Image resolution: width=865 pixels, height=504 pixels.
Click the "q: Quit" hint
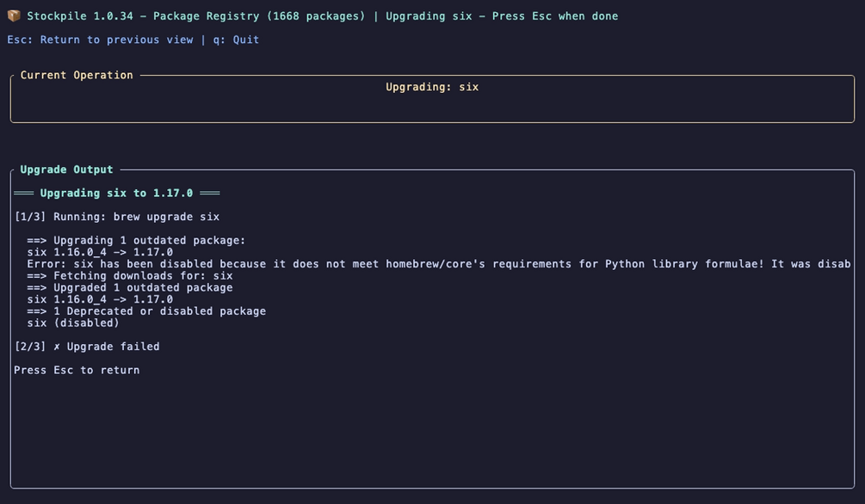tap(236, 40)
